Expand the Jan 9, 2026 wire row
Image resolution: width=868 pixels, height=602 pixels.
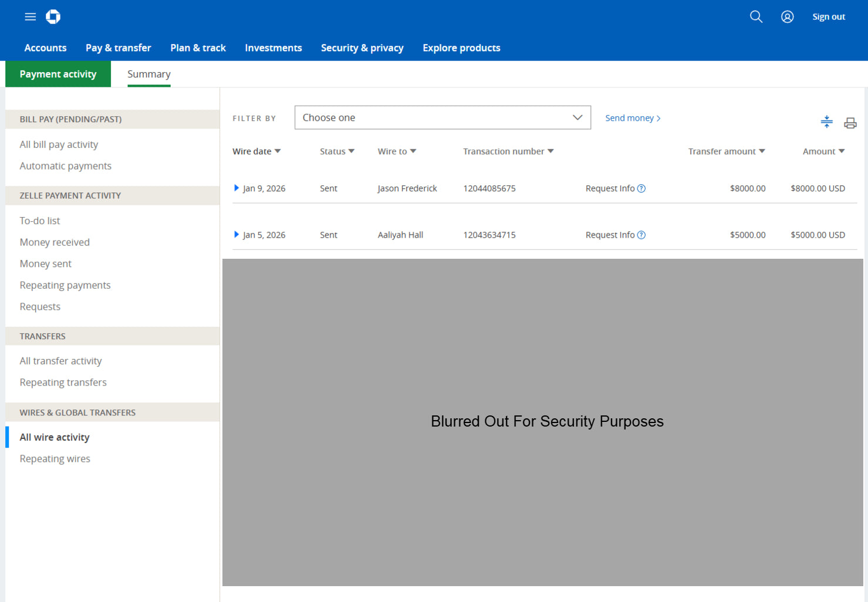tap(237, 188)
